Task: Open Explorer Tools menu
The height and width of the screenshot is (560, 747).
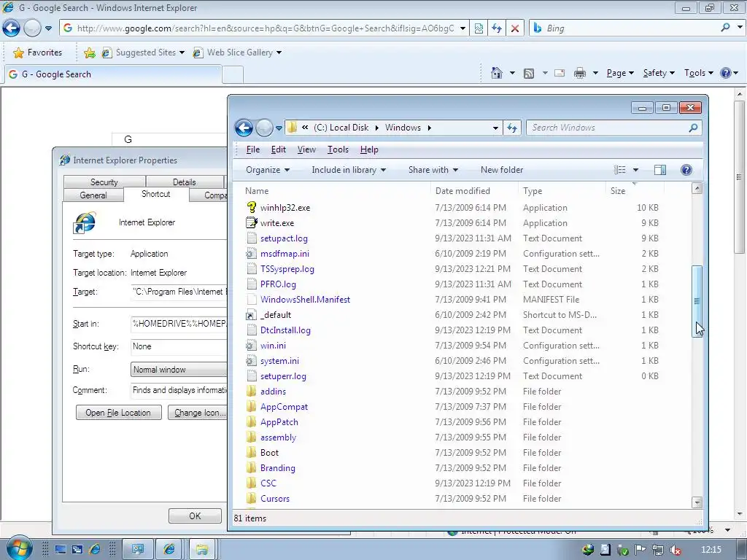Action: 338,149
